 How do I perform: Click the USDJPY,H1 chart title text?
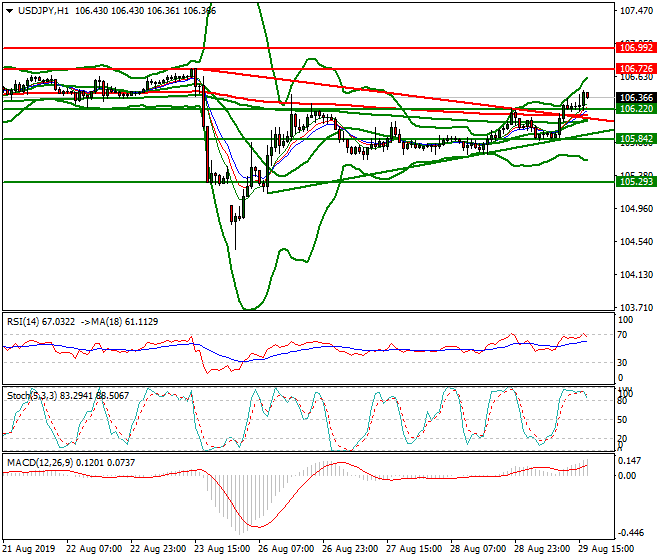click(43, 11)
